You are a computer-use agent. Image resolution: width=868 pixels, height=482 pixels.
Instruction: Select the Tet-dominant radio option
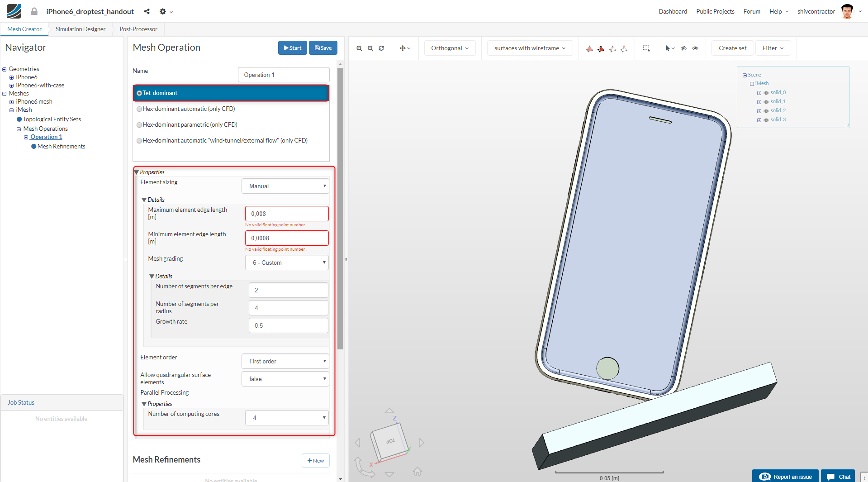click(139, 93)
